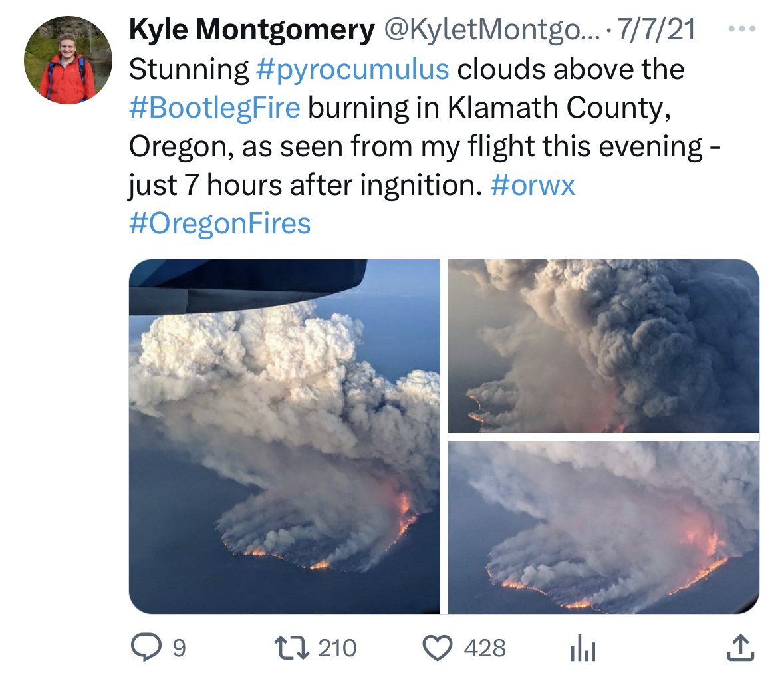Click the 428 likes count
This screenshot has height=689, width=784.
pyautogui.click(x=485, y=648)
